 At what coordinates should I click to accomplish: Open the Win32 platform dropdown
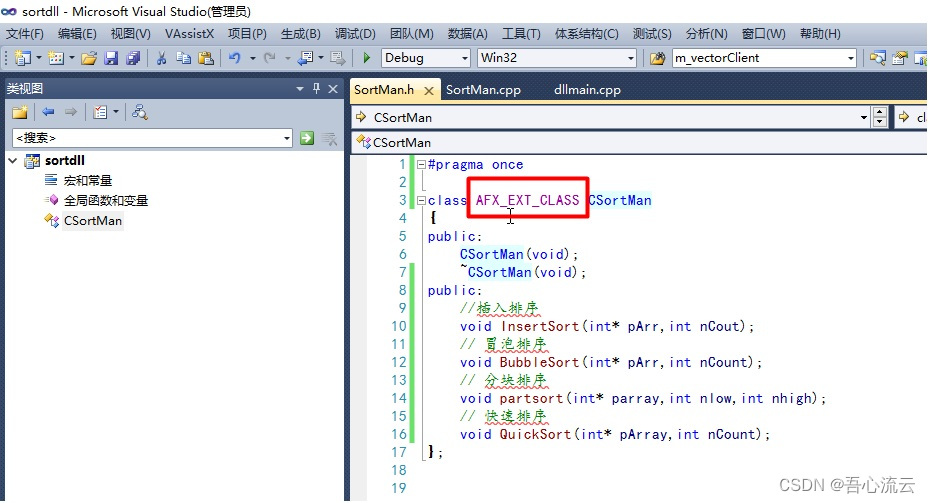pyautogui.click(x=630, y=58)
